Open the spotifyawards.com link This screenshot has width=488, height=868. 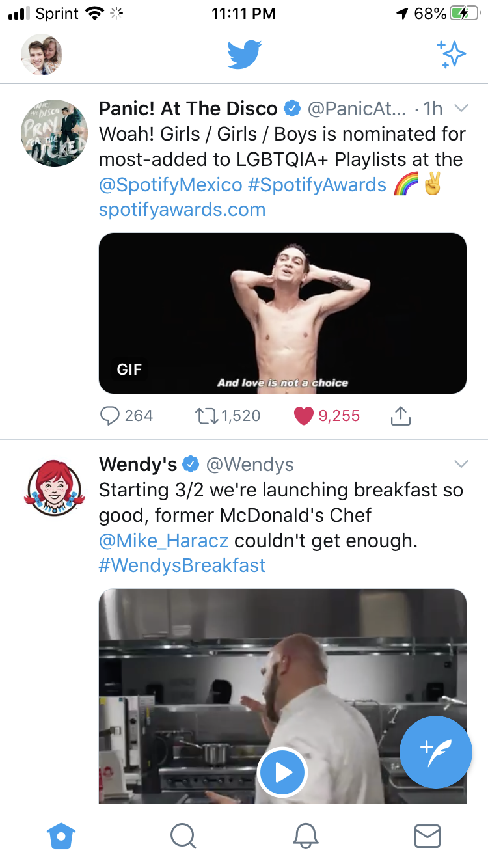pos(182,210)
